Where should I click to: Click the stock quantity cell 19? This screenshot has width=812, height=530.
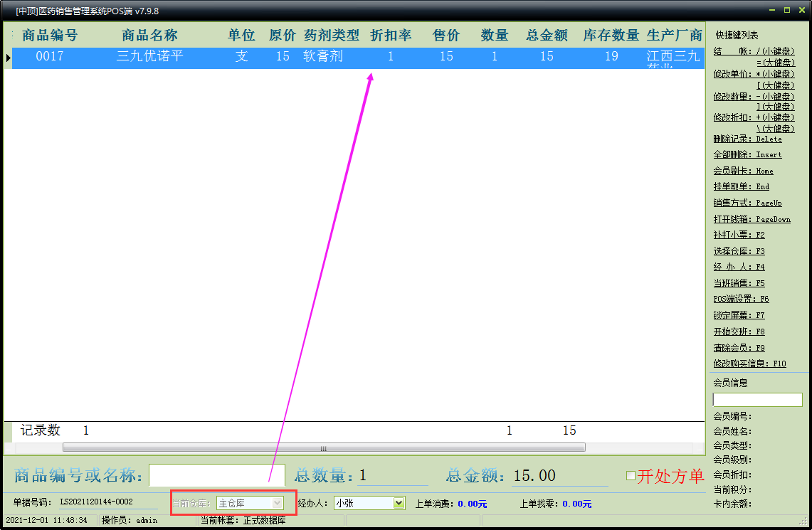click(611, 56)
